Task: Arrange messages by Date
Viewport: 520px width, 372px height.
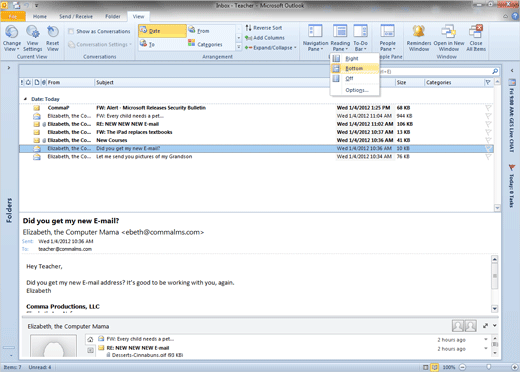Action: point(162,31)
